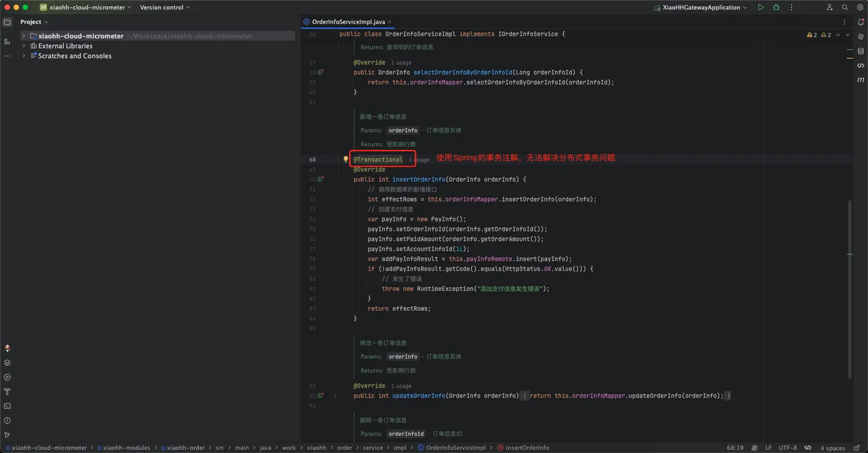The width and height of the screenshot is (868, 453).
Task: Change file encoding UTF-8 in status bar
Action: tap(787, 447)
